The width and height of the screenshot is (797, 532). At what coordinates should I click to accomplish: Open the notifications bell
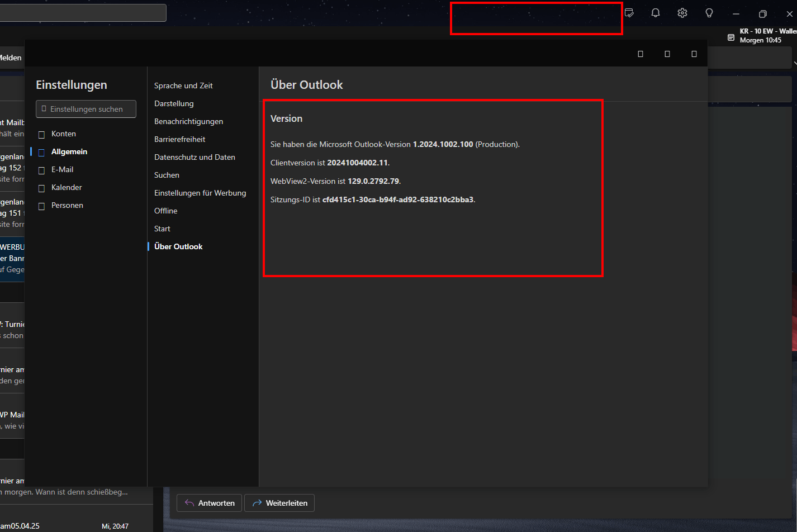[x=656, y=13]
